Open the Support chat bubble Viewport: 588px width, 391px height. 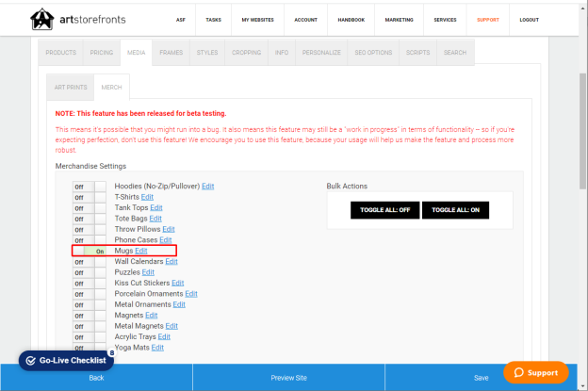536,372
